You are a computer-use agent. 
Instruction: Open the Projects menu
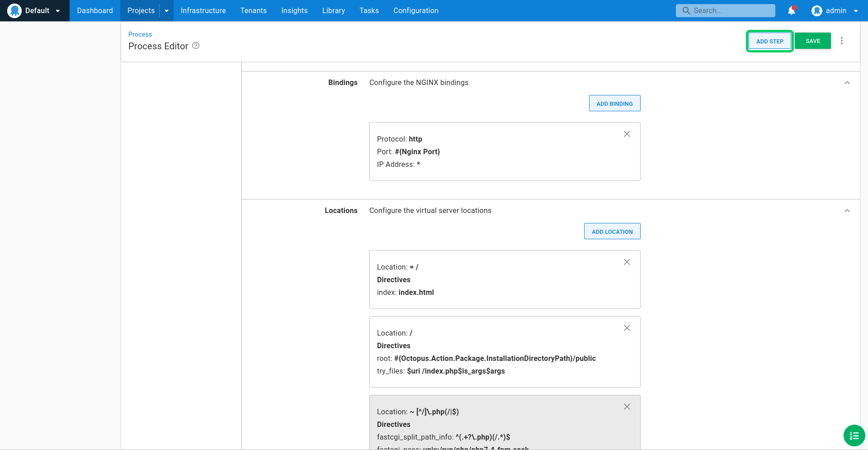(141, 10)
